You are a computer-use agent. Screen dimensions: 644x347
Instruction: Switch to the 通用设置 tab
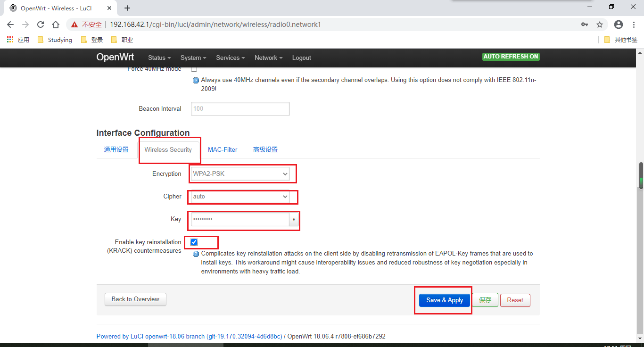116,149
